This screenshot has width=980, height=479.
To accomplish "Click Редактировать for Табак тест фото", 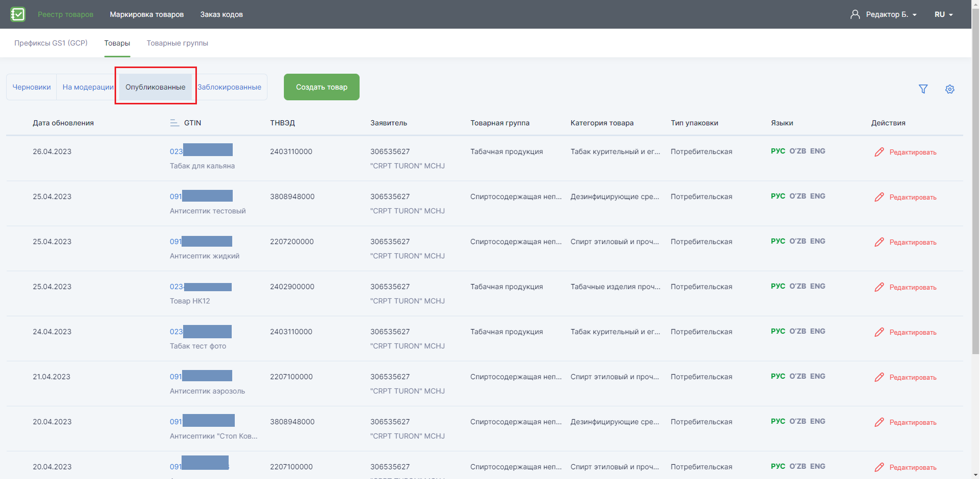I will click(913, 332).
